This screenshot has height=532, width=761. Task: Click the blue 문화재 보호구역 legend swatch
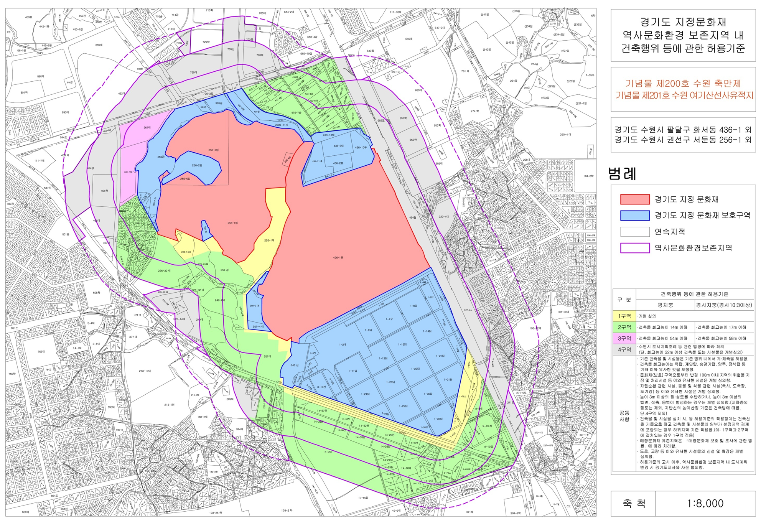pyautogui.click(x=634, y=216)
